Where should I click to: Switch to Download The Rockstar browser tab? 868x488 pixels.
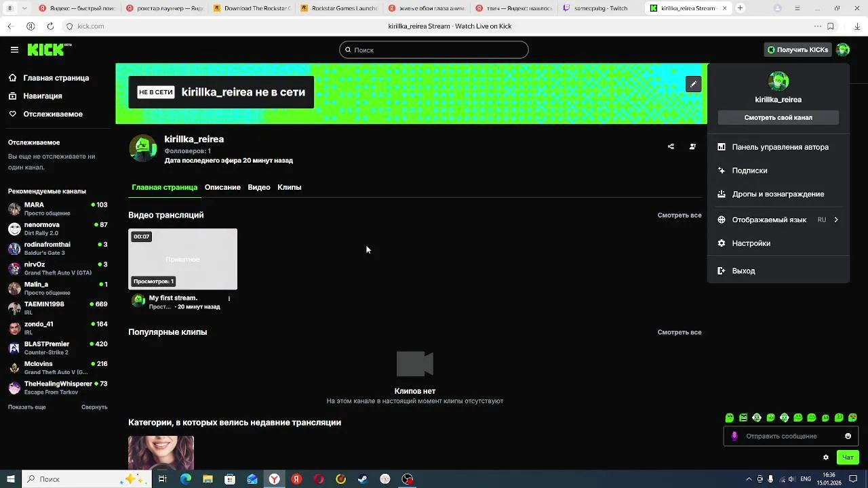[x=252, y=8]
